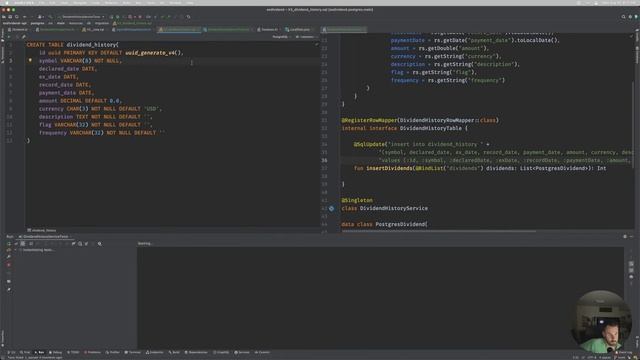
Task: Click line number 36 in right editor gutter
Action: 324,160
